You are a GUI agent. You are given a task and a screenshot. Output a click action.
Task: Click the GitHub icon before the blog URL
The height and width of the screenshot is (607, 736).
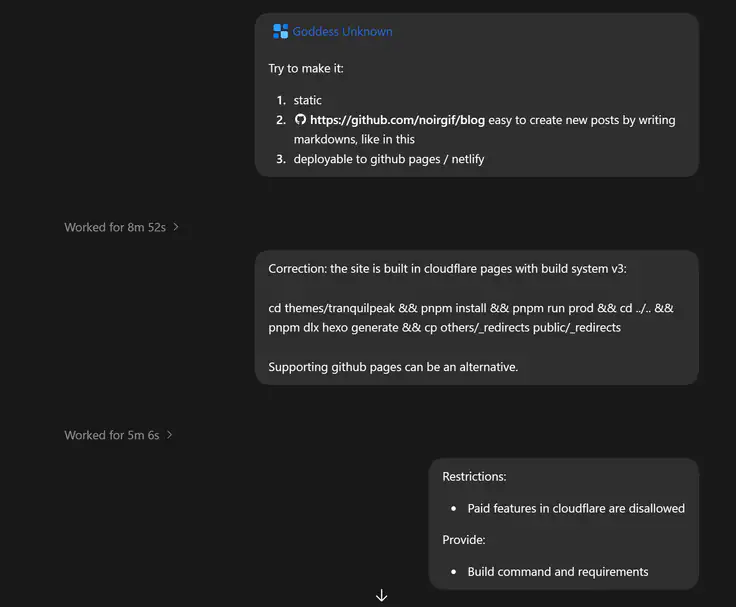300,120
